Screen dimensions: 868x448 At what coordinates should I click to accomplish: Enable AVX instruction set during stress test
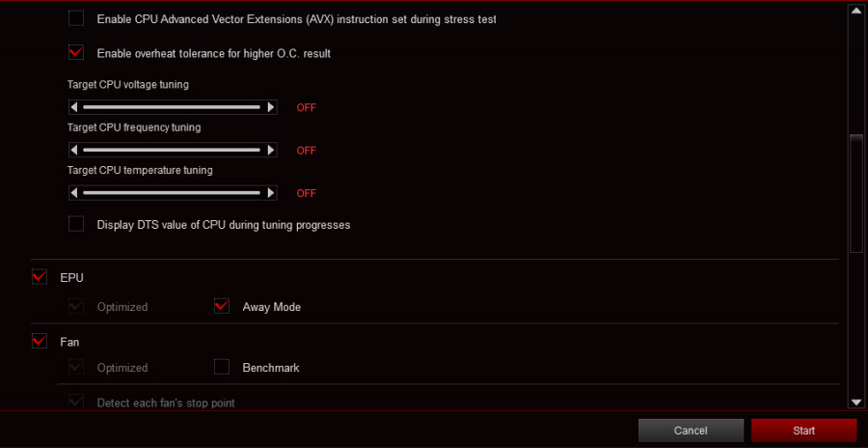[x=76, y=19]
